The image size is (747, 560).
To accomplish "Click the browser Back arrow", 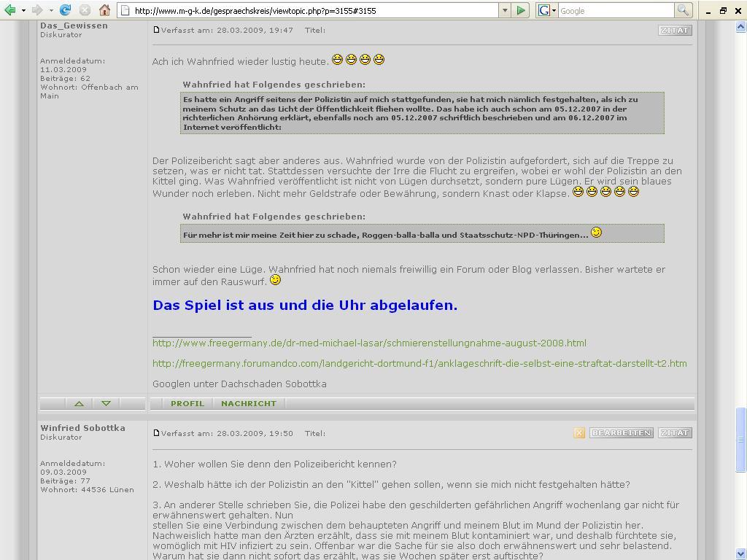I will pos(10,10).
